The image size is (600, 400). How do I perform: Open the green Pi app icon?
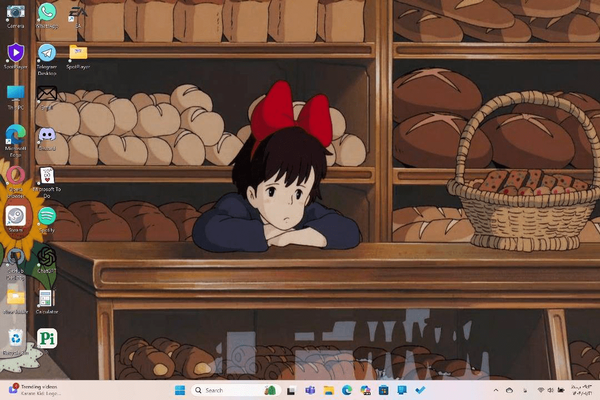click(x=47, y=338)
